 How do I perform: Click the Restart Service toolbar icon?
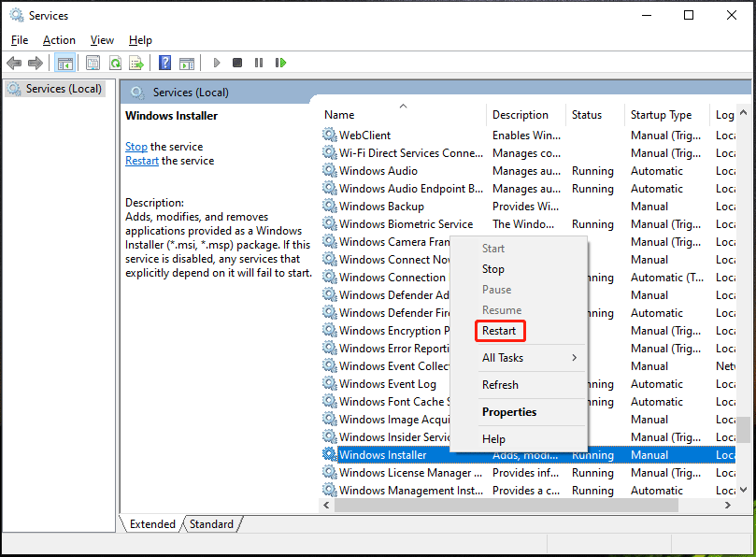coord(280,63)
